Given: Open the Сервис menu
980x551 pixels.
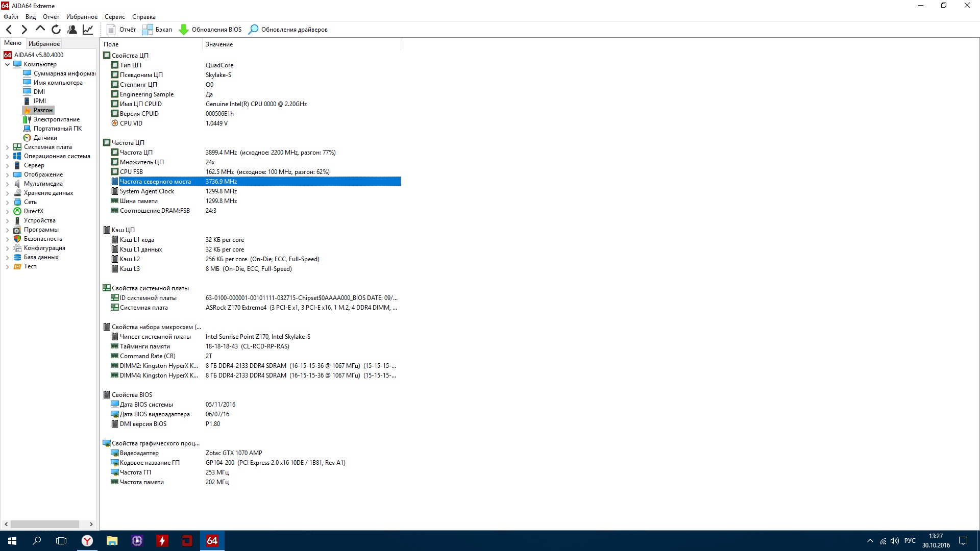Looking at the screenshot, I should 115,17.
